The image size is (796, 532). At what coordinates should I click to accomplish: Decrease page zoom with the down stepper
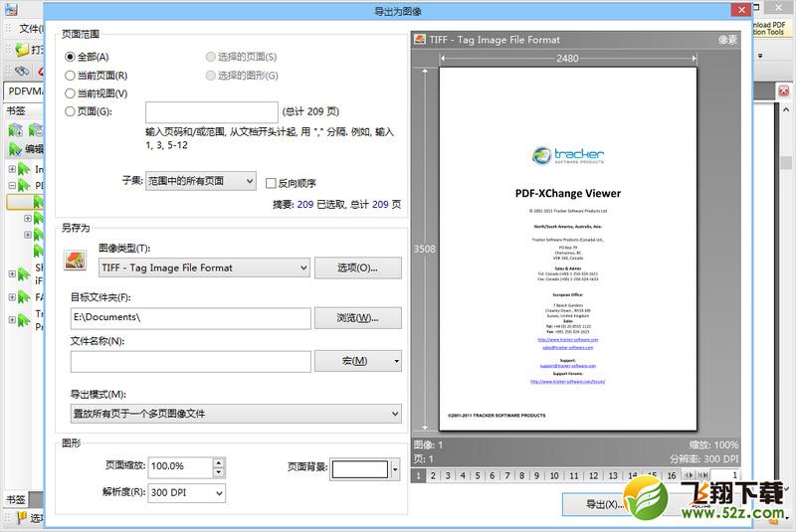[x=219, y=472]
